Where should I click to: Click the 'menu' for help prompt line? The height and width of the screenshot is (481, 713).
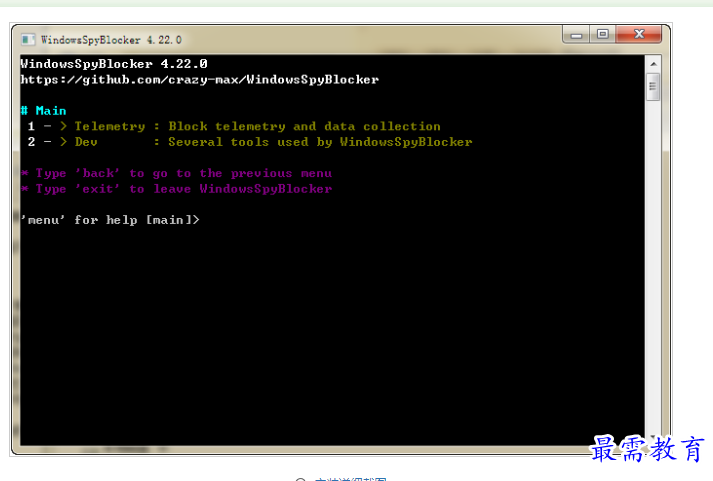coord(110,220)
